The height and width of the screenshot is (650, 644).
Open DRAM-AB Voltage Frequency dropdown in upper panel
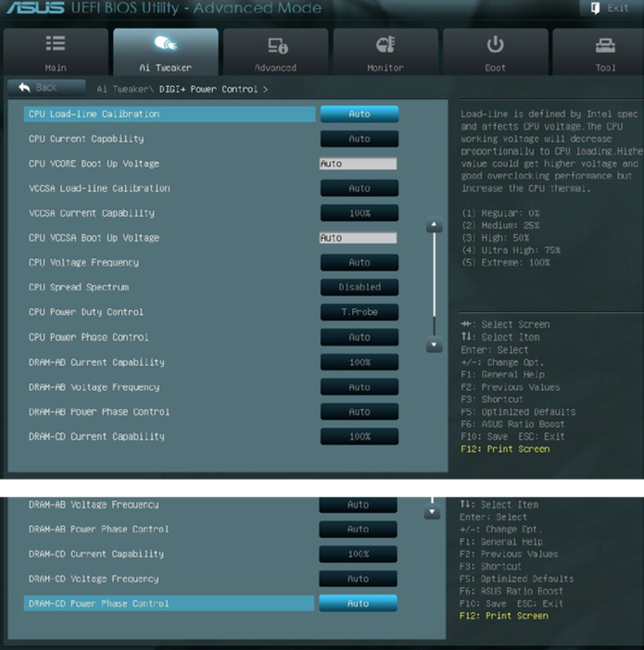pos(359,387)
